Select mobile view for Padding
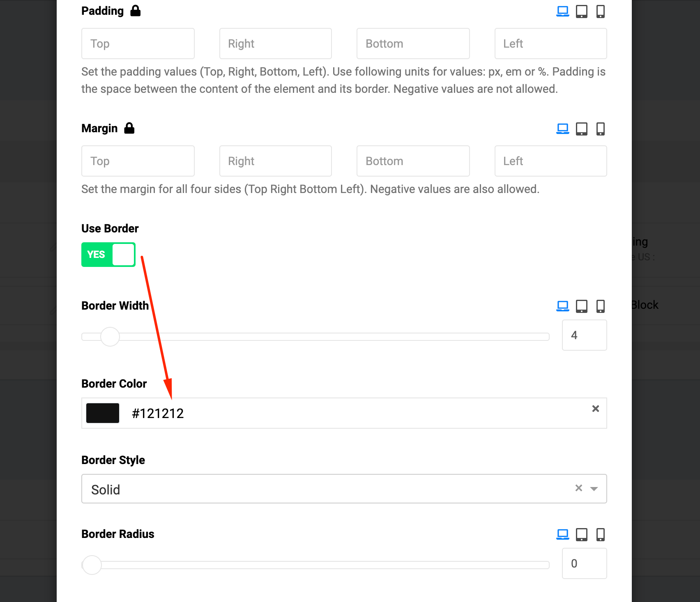Screen dimensions: 700x602 click(600, 11)
